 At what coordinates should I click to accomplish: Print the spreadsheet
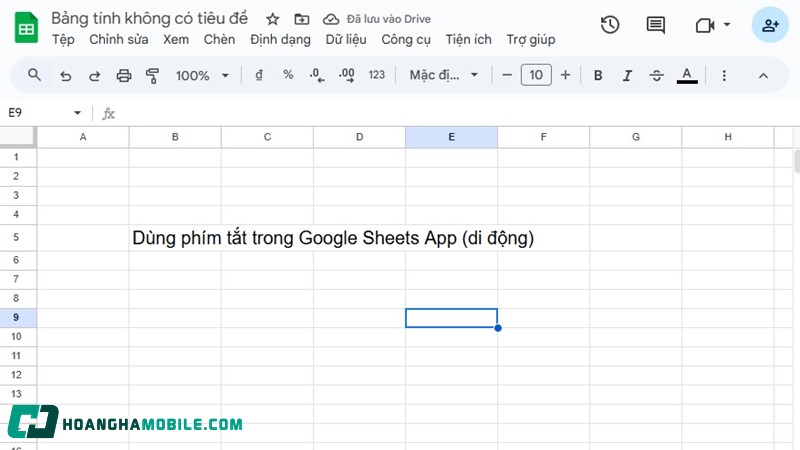123,76
